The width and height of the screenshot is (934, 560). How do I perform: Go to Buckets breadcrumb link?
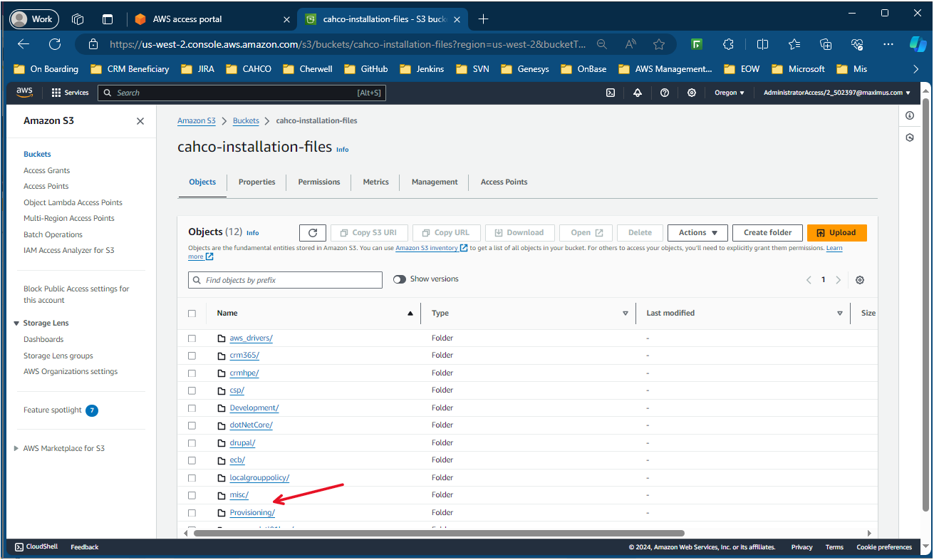246,121
